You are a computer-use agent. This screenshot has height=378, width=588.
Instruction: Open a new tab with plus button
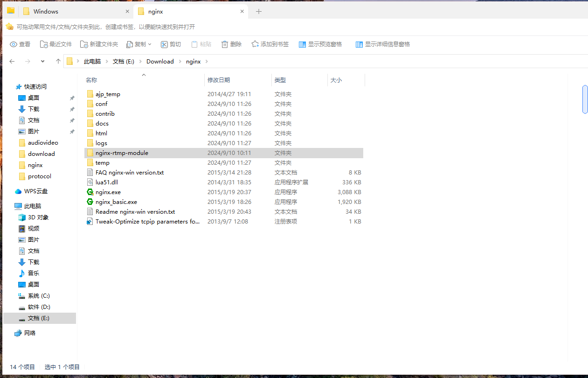click(x=259, y=12)
